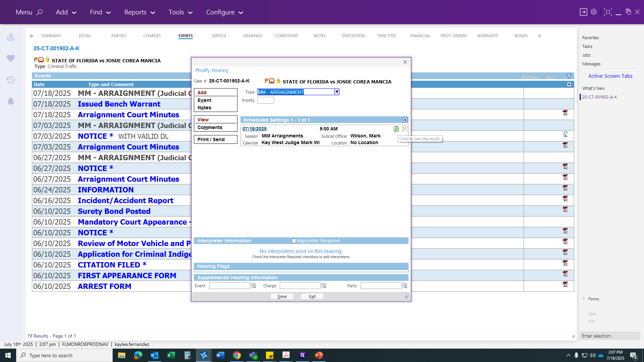
Task: Toggle the Interpreter Required checkbox
Action: point(294,241)
